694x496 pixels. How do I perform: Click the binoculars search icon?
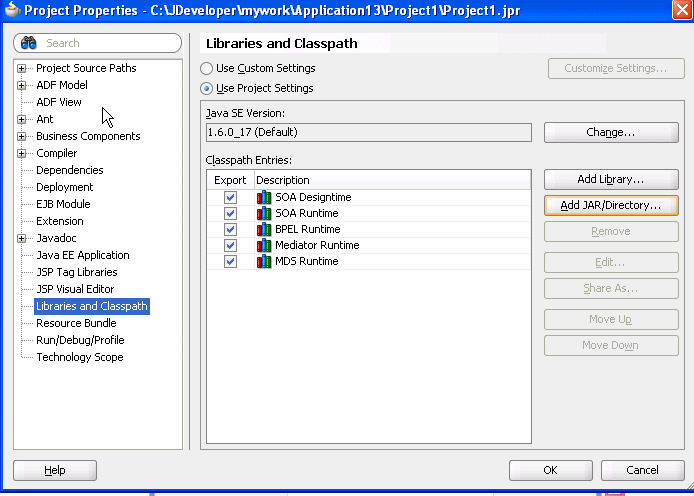29,43
